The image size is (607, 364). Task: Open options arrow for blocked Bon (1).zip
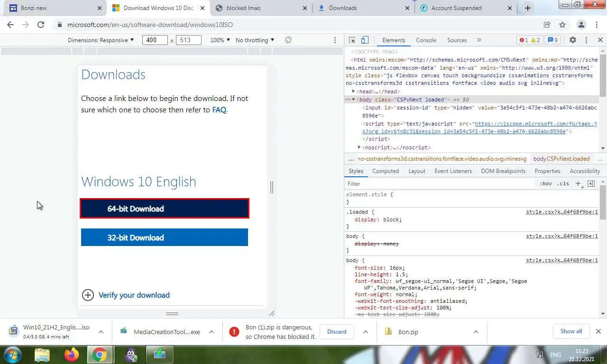(x=366, y=332)
